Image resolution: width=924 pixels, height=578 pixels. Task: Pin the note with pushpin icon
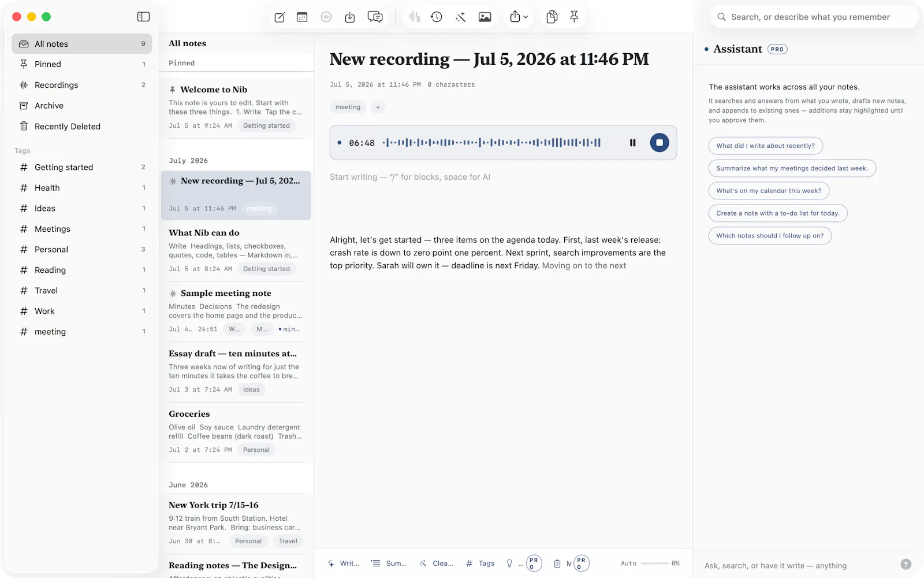574,17
